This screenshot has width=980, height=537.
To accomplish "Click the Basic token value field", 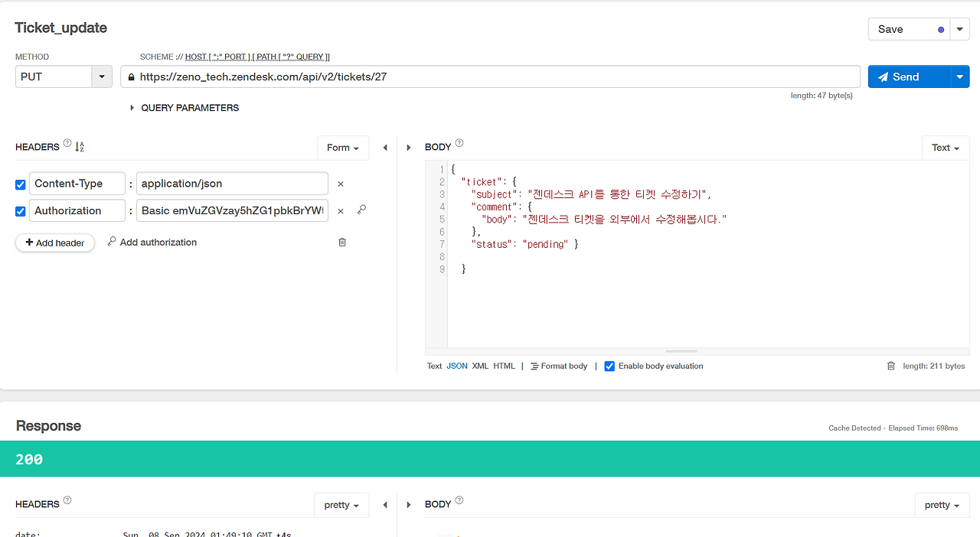I will point(232,210).
